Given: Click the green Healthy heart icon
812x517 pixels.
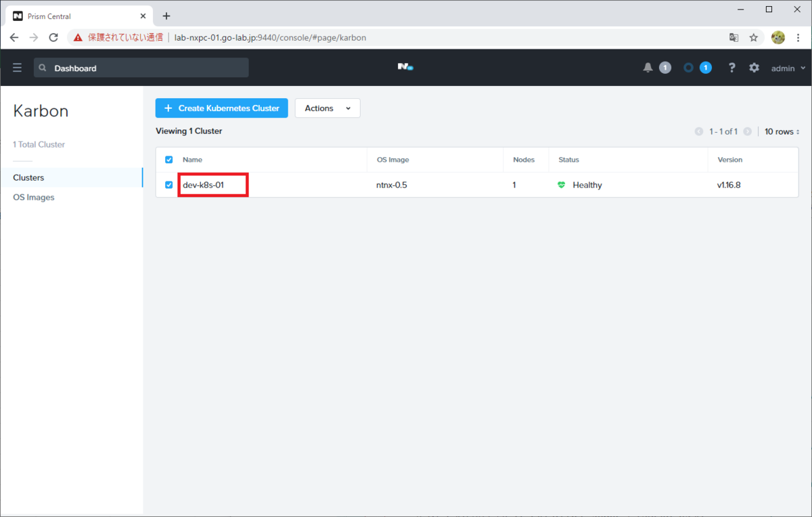Looking at the screenshot, I should tap(562, 185).
